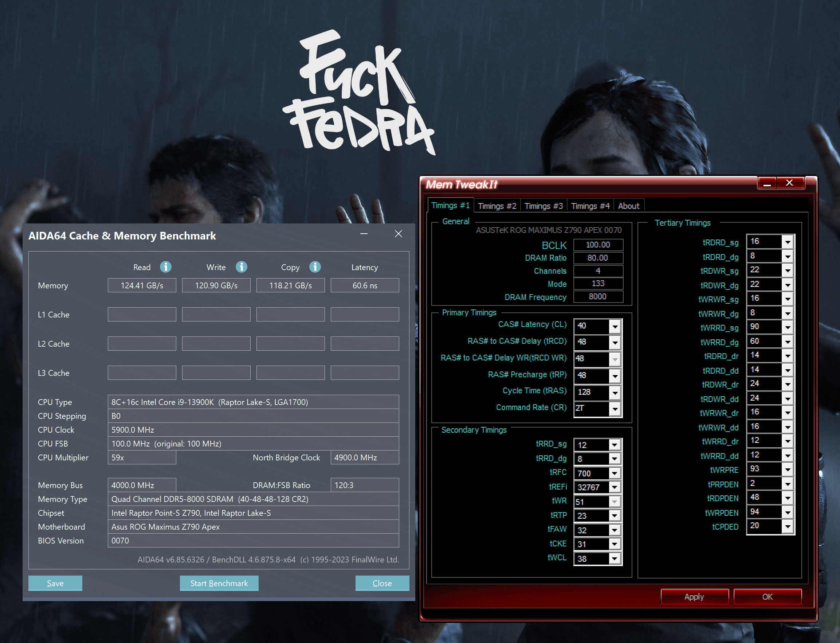Image resolution: width=840 pixels, height=643 pixels.
Task: Click the Memory Type DDR5-8000 field
Action: click(x=253, y=499)
